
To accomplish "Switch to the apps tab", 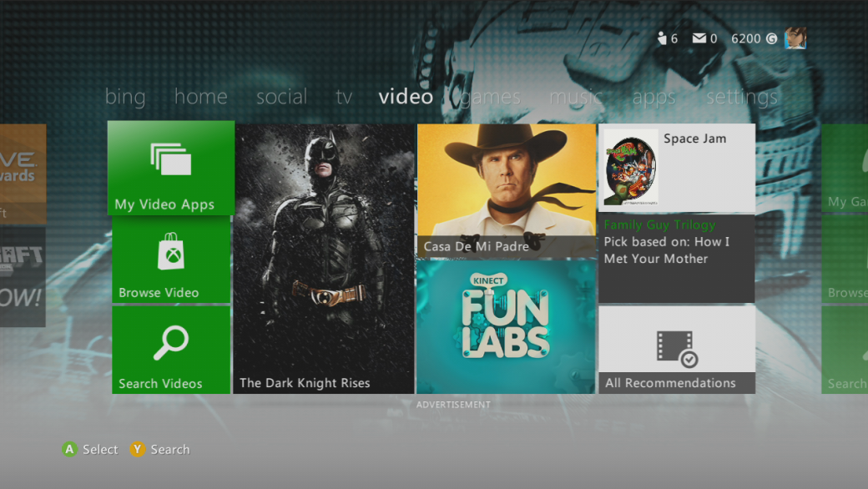I will coord(654,98).
